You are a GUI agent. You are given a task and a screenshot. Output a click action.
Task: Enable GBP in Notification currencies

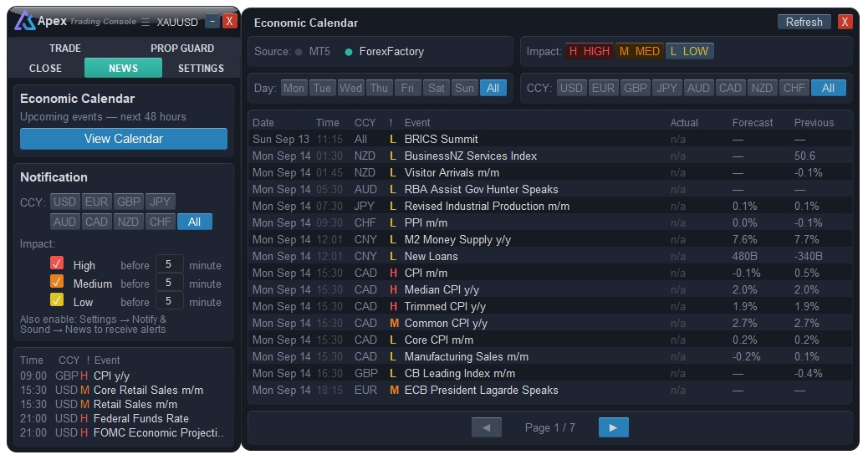(x=129, y=202)
